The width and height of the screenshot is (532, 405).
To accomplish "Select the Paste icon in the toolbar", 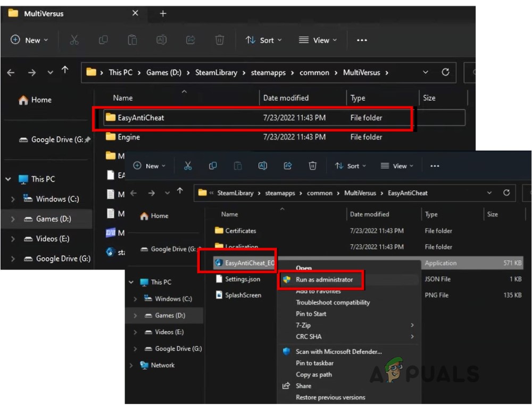I will click(237, 165).
